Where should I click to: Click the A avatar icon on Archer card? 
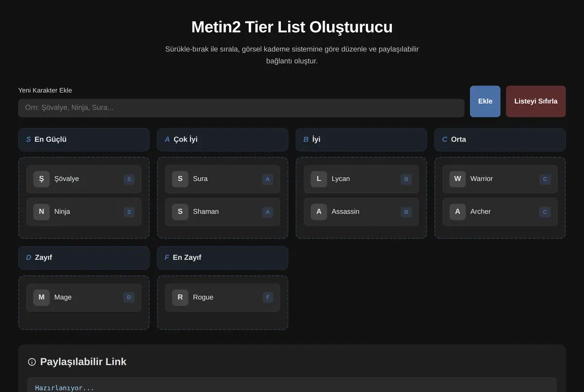pyautogui.click(x=457, y=212)
